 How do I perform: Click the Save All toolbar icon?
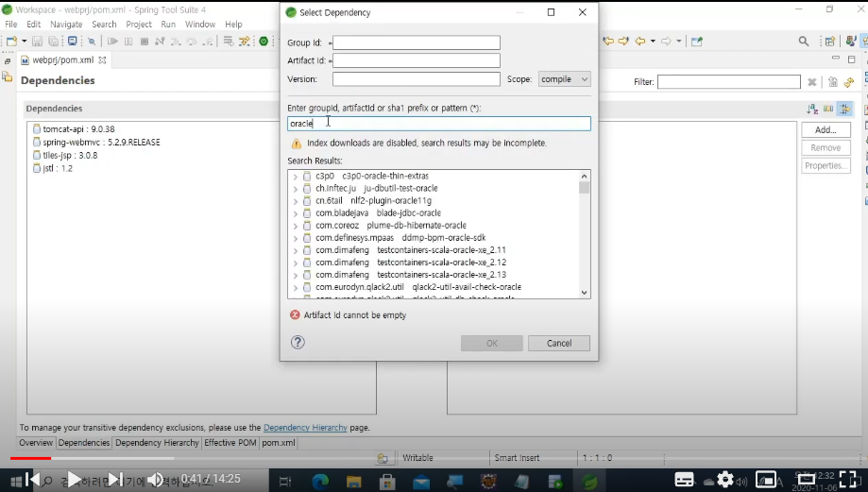click(53, 41)
